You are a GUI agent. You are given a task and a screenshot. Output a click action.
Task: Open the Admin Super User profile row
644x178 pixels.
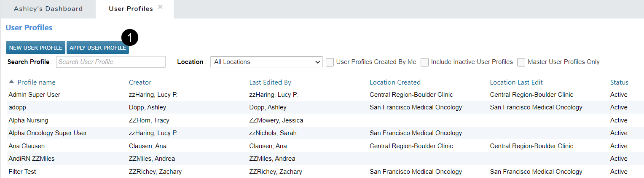tap(34, 95)
